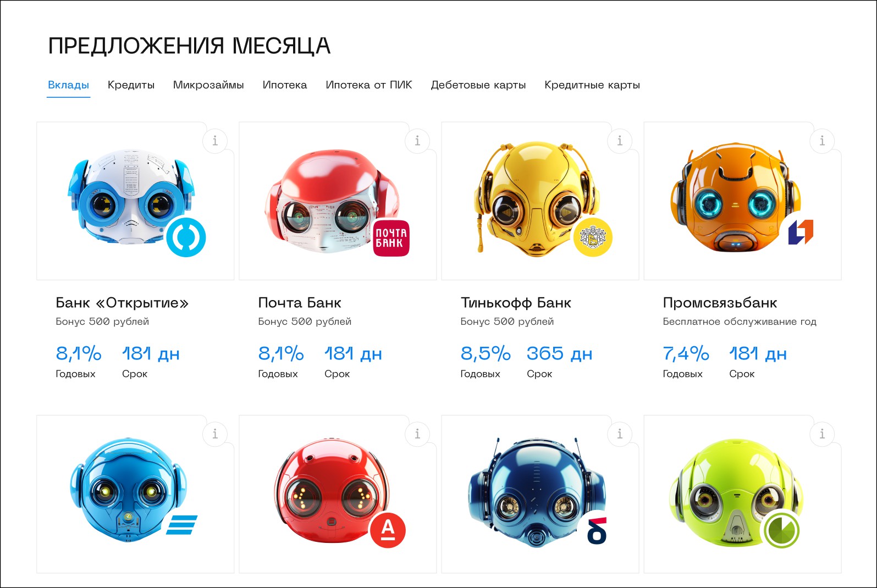Click the Промсвязьбанк orange-blue logo
The width and height of the screenshot is (877, 588).
pos(800,232)
